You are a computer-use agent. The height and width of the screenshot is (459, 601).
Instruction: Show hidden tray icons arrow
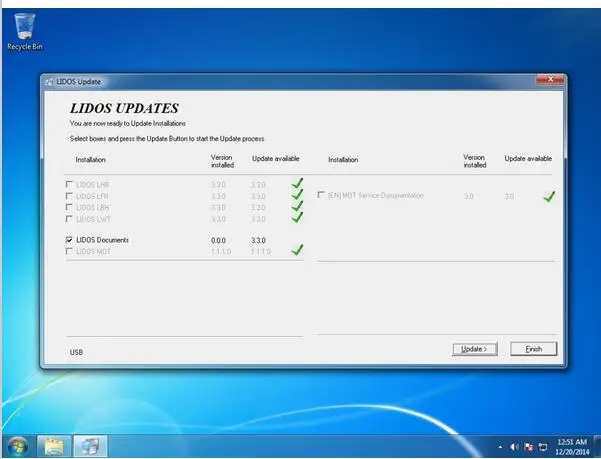tap(500, 447)
